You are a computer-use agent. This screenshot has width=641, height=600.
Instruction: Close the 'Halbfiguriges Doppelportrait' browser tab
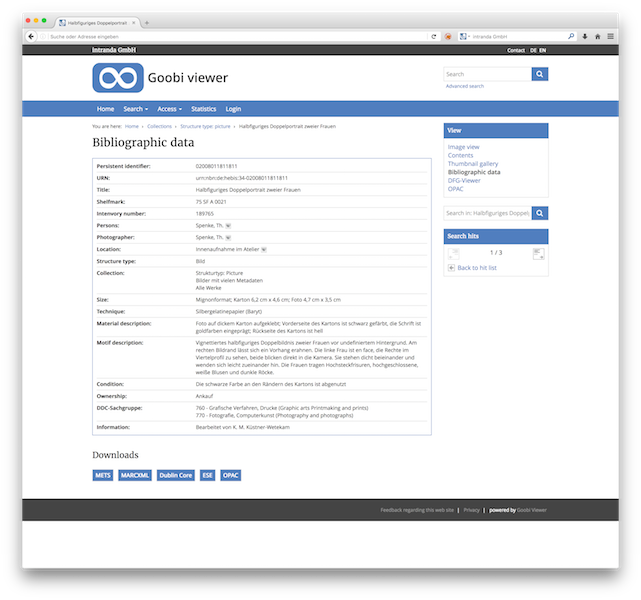[134, 23]
